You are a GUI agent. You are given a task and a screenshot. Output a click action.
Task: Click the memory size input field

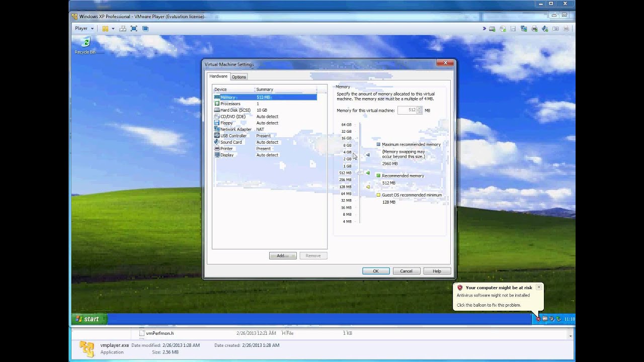[x=407, y=110]
